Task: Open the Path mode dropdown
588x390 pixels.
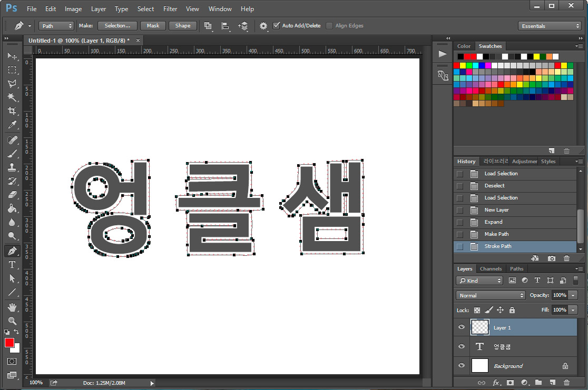Action: point(56,25)
